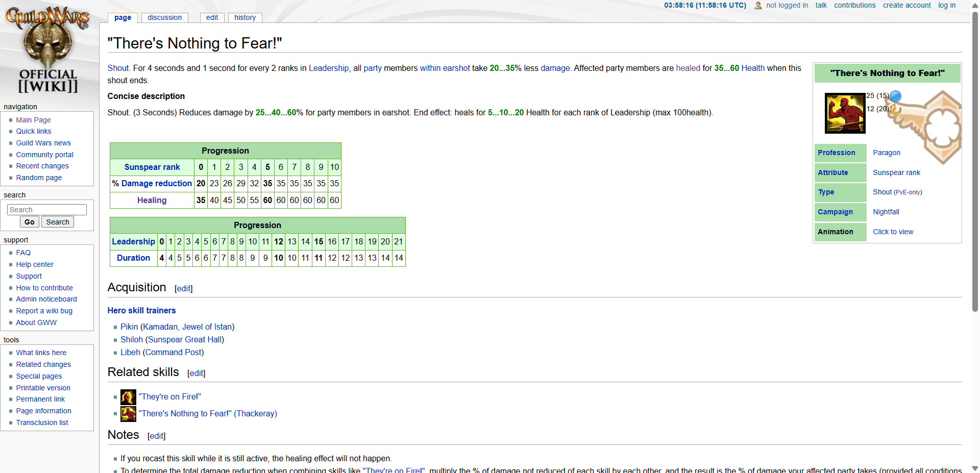
Task: Open Main Page in navigation
Action: (x=33, y=120)
